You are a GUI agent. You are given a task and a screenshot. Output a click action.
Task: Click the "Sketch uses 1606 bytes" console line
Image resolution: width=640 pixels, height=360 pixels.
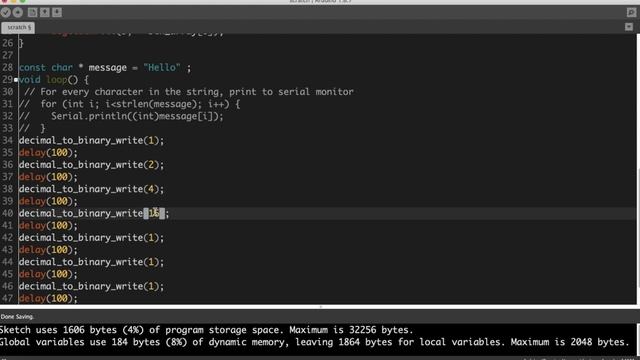[207, 330]
